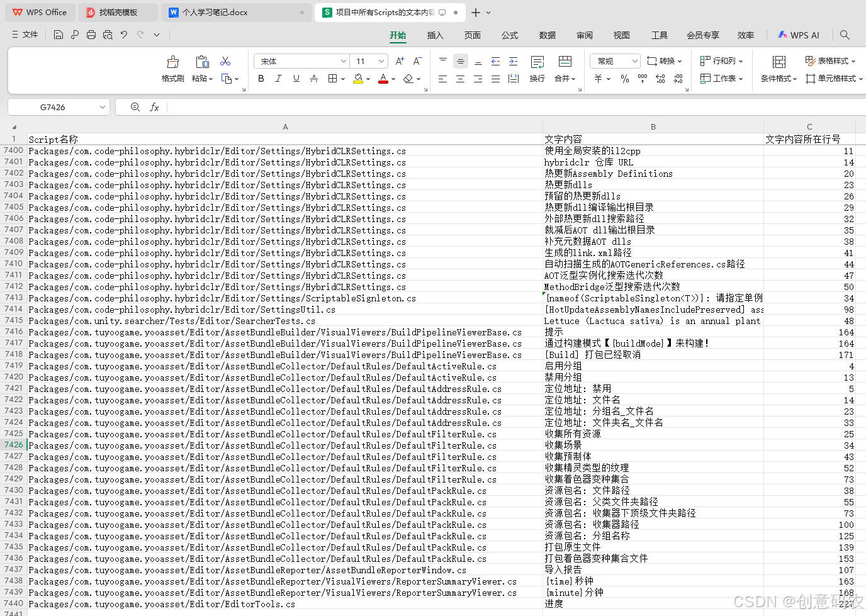The width and height of the screenshot is (866, 616).
Task: Cut selection with the scissors icon
Action: coord(225,61)
